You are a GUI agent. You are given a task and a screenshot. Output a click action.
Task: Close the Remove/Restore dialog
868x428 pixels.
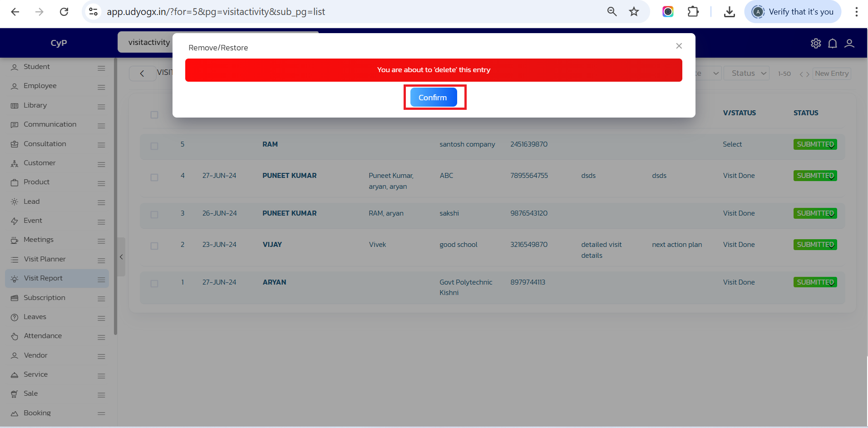[x=679, y=46]
